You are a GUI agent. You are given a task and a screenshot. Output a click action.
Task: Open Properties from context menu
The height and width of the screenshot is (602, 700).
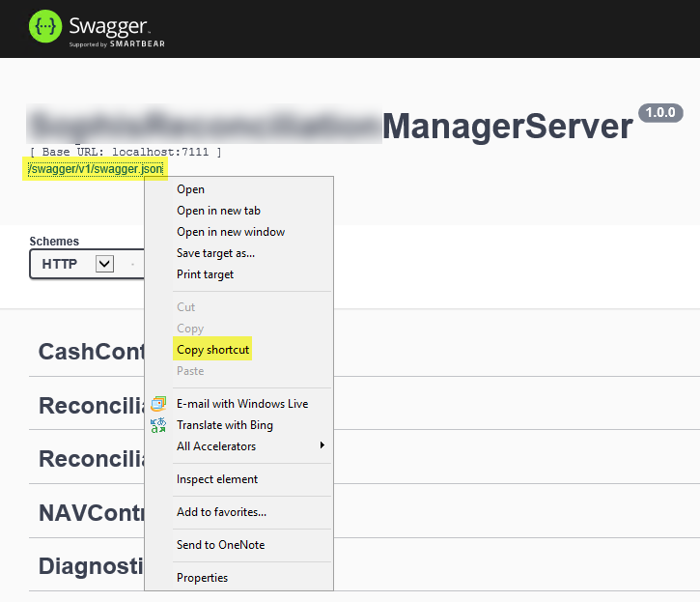pos(202,578)
